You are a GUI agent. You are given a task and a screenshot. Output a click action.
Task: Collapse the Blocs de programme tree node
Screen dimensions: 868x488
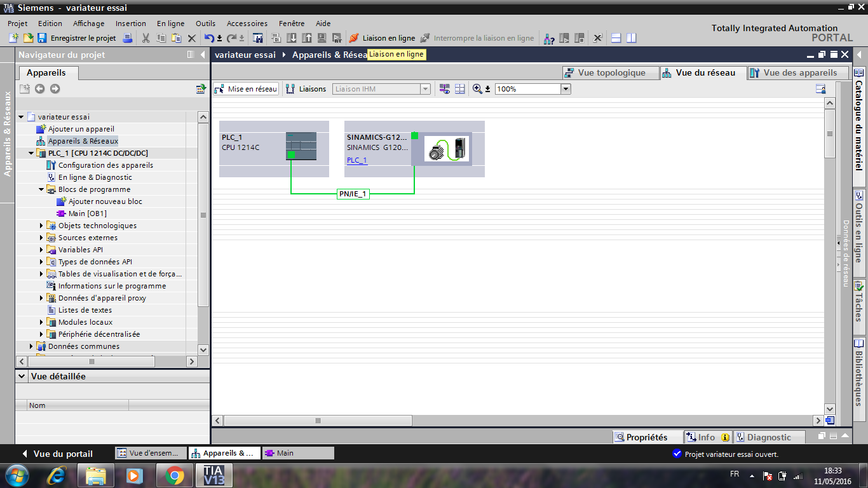coord(42,189)
